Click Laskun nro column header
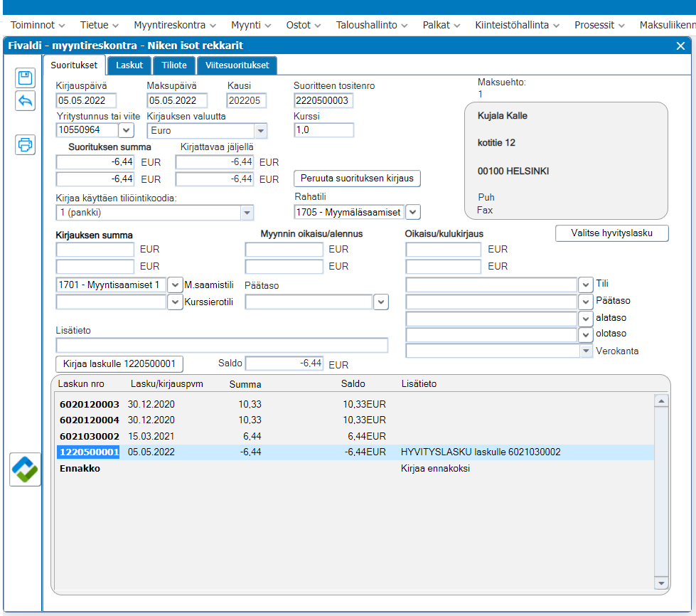The height and width of the screenshot is (616, 696). (81, 384)
